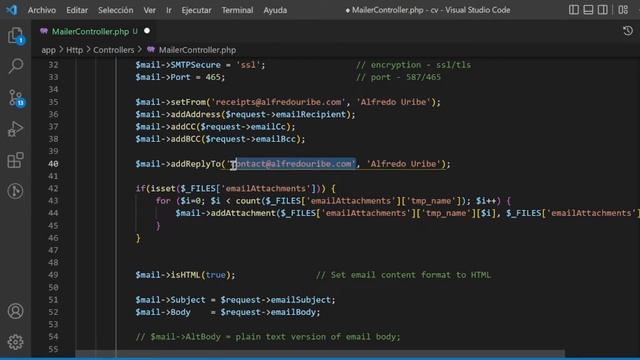Open the Explorer view in activity bar
This screenshot has height=360, width=640.
click(16, 36)
